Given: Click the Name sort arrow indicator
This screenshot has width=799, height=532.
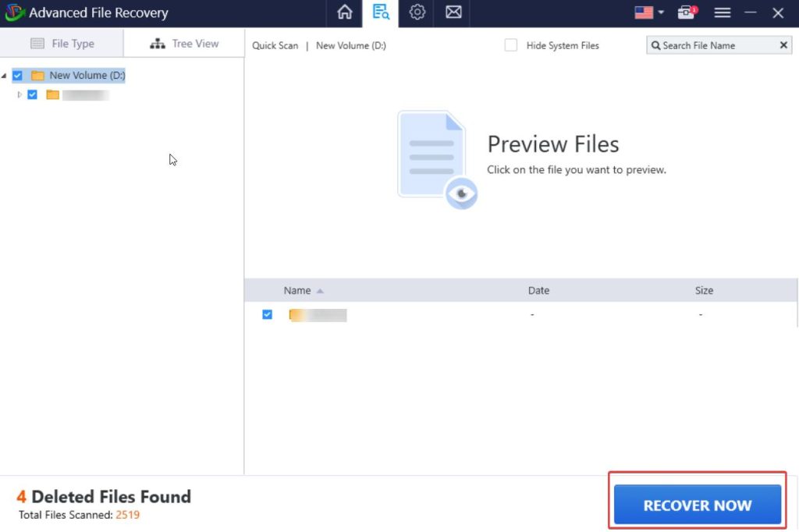Looking at the screenshot, I should pyautogui.click(x=320, y=291).
